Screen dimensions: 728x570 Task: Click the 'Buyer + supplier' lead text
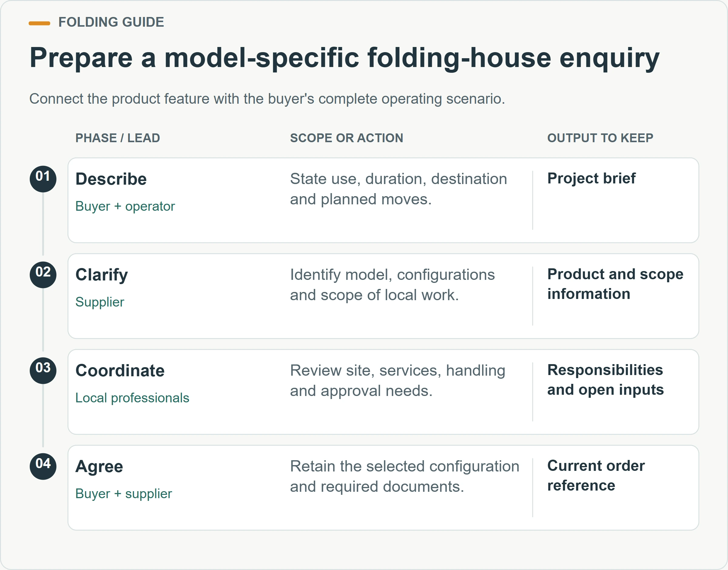click(124, 494)
